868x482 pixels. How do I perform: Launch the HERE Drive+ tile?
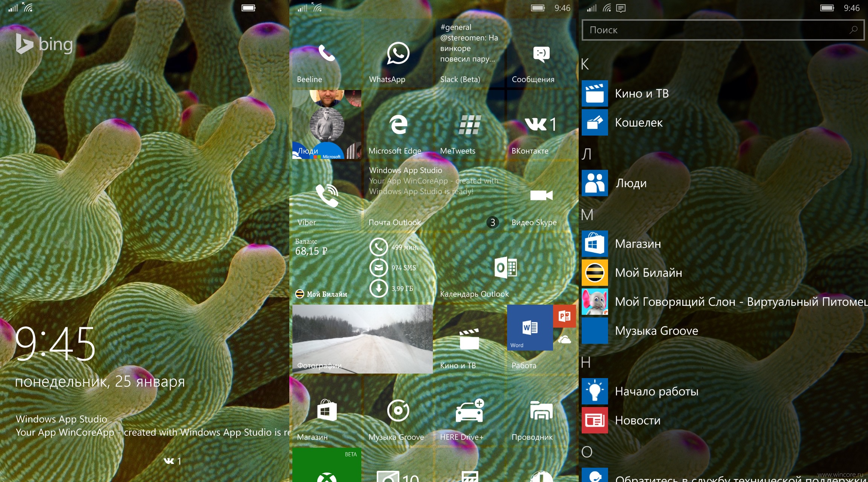pyautogui.click(x=470, y=411)
